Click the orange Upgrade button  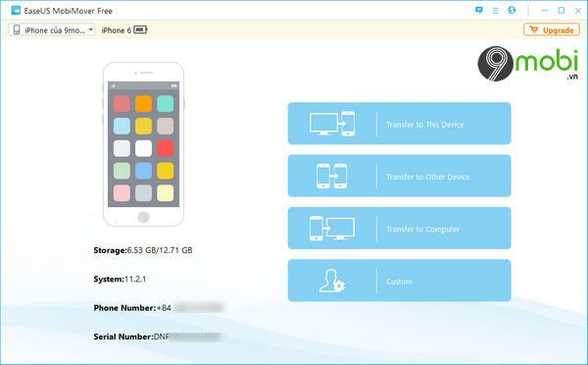pyautogui.click(x=551, y=30)
